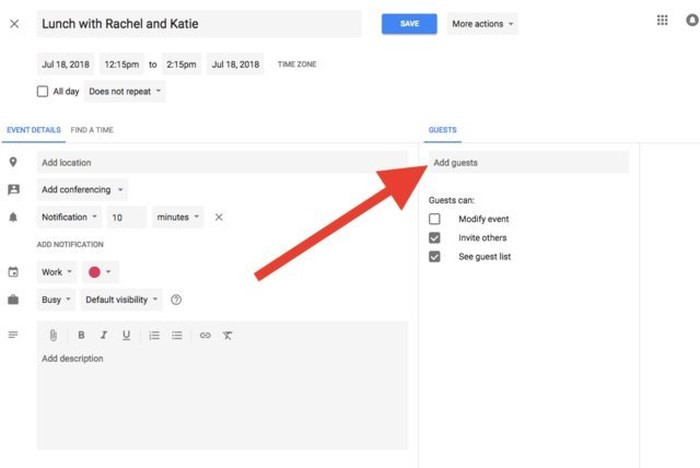
Task: Insert a link in the description
Action: tap(205, 336)
